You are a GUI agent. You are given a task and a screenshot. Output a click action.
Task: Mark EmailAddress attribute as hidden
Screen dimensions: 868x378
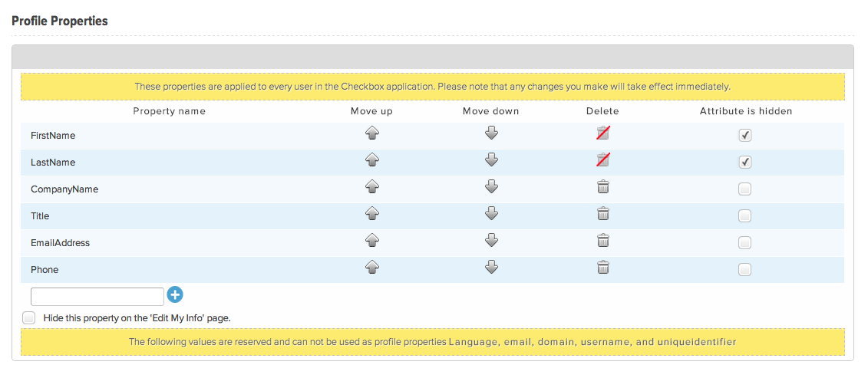(x=745, y=243)
